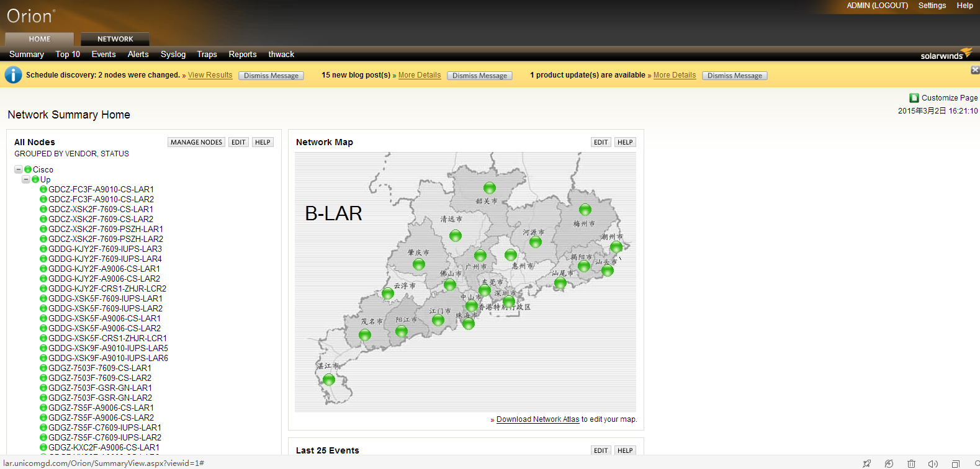Click the Jiangmen (江门市) status node
This screenshot has height=469, width=980.
coord(438,320)
